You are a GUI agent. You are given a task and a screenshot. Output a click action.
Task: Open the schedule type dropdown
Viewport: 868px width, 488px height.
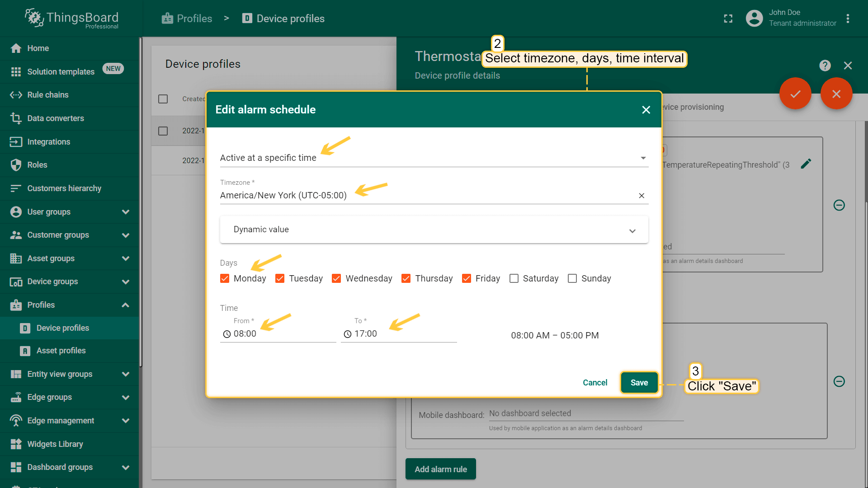tap(434, 158)
